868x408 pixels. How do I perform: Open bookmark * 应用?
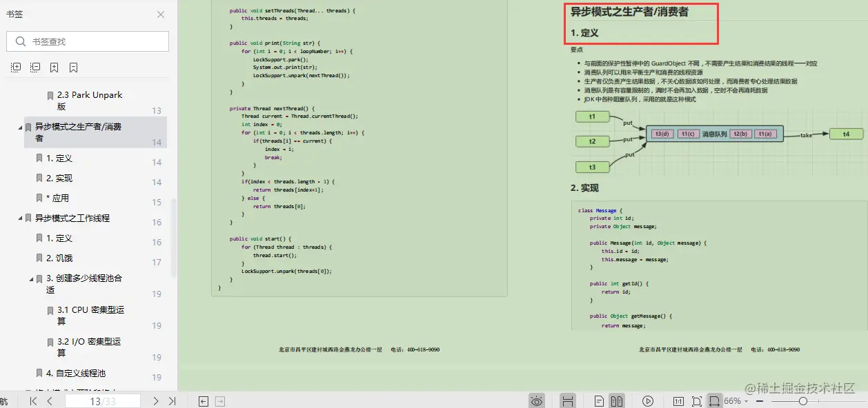coord(57,198)
